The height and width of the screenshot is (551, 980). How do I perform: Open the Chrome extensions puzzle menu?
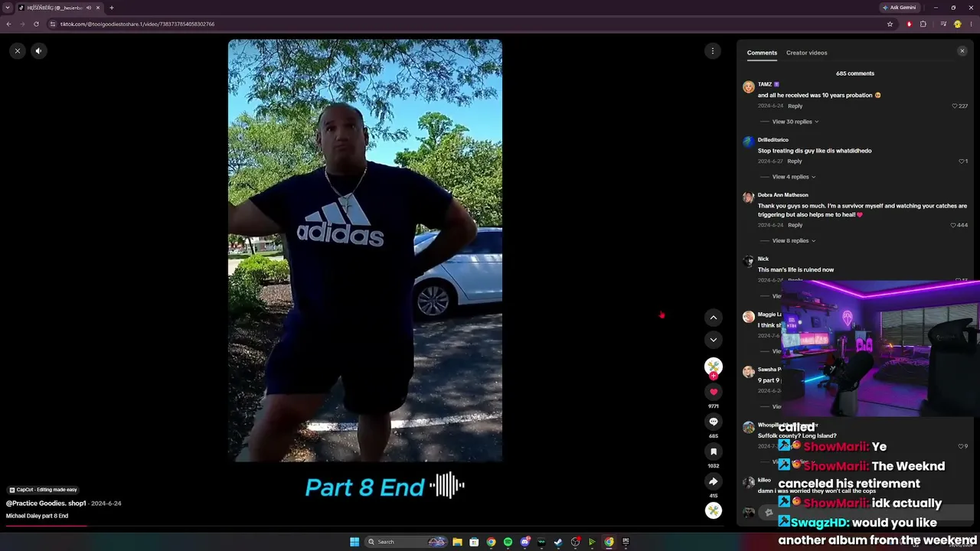[x=923, y=24]
